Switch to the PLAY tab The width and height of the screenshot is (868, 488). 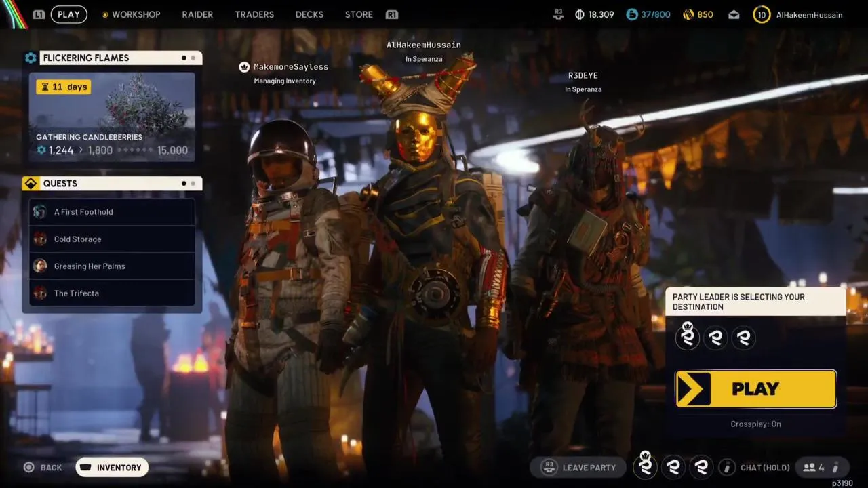click(x=68, y=14)
